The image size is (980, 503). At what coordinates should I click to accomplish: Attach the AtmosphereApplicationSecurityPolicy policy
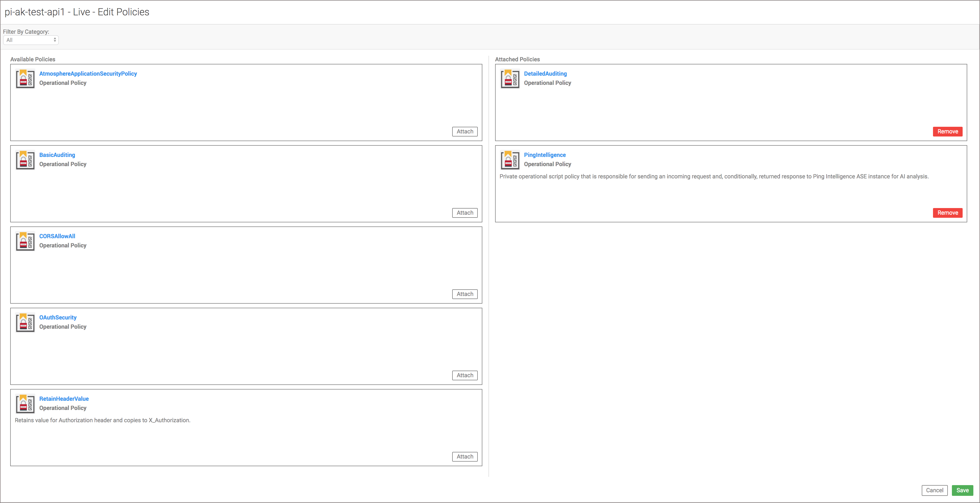[464, 132]
